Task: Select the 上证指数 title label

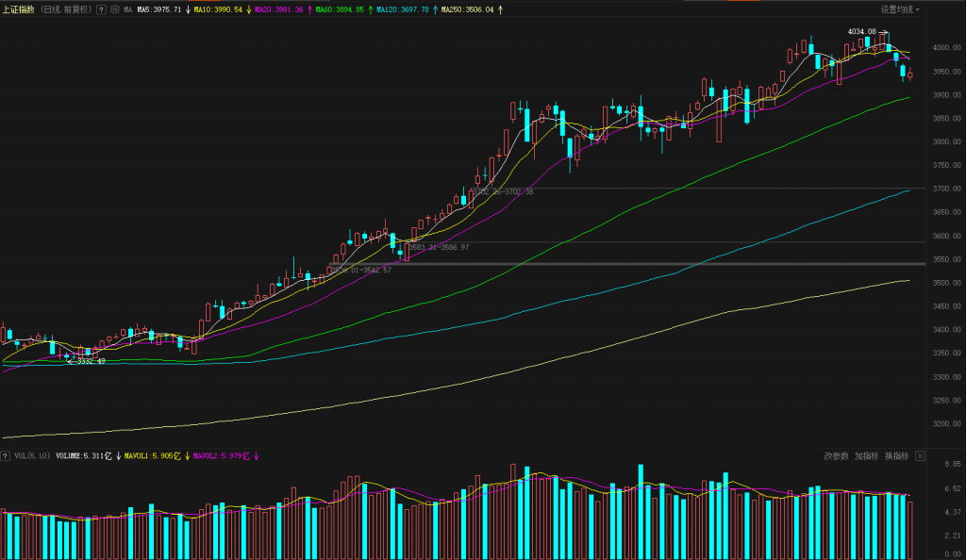Action: point(19,9)
